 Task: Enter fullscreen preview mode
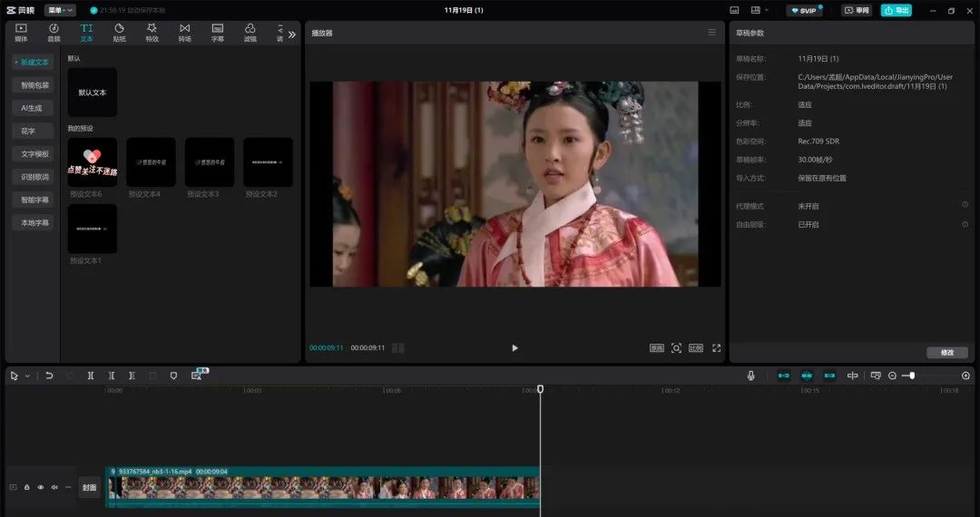coord(716,347)
